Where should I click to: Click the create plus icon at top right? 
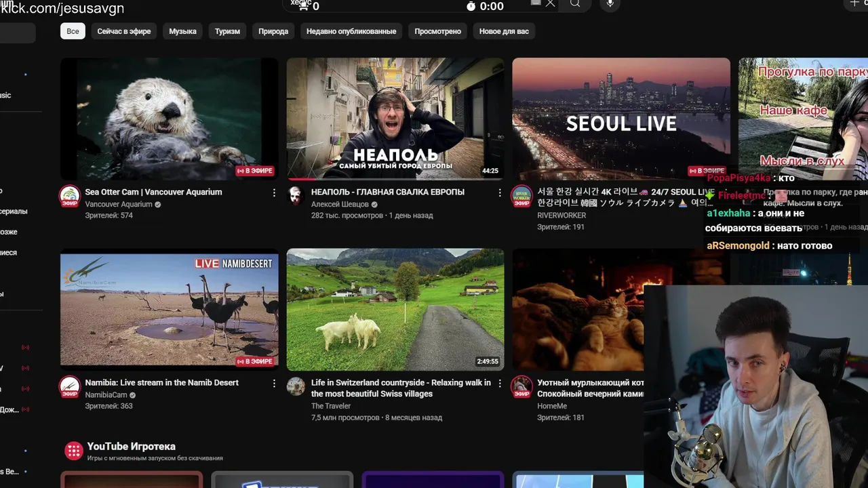coord(854,3)
